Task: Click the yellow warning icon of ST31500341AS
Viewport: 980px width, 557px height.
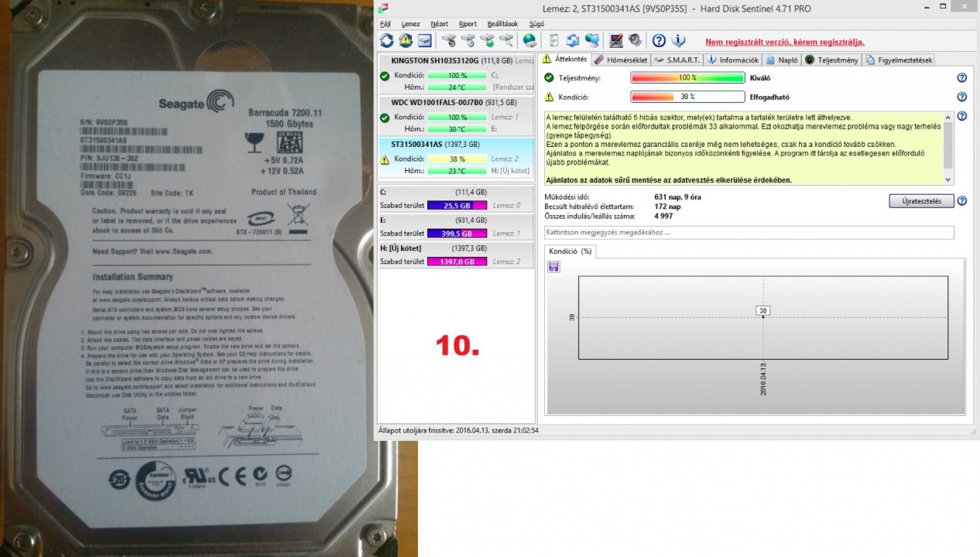Action: 385,159
